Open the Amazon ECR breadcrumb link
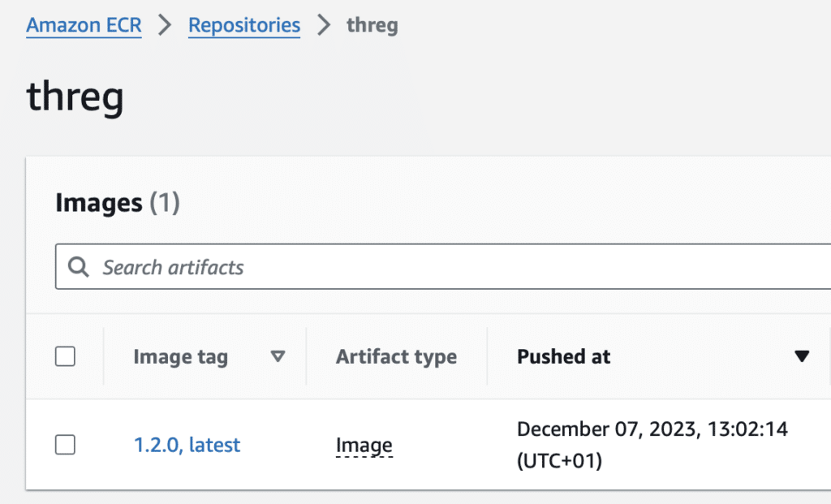 click(84, 25)
